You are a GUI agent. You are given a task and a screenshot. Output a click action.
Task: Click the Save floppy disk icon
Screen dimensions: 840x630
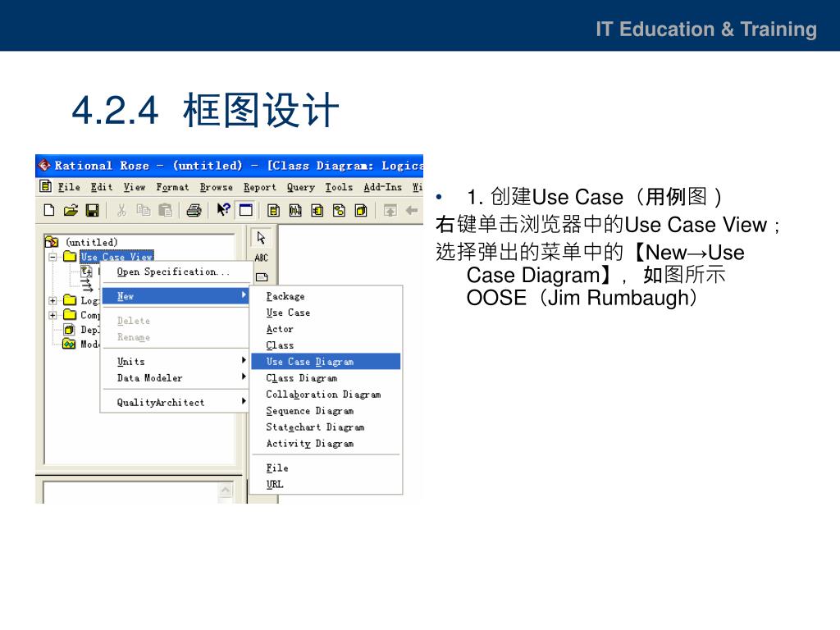tap(92, 211)
